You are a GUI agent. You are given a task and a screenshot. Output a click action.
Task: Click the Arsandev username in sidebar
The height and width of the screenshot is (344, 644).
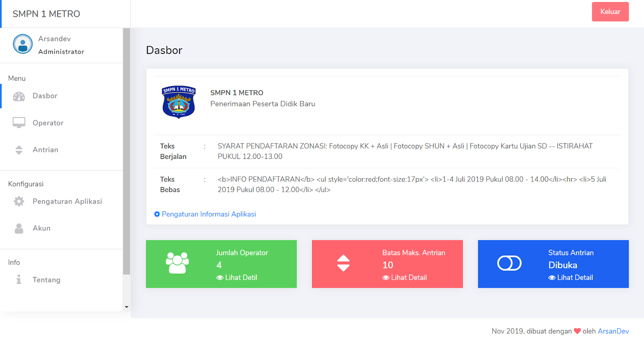tap(54, 39)
